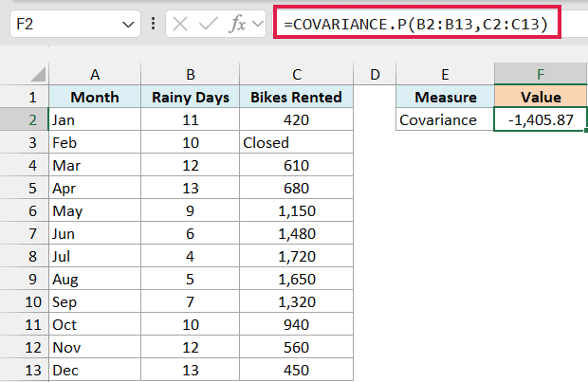
Task: Select Sep's rainy days cell showing 7
Action: coord(190,302)
